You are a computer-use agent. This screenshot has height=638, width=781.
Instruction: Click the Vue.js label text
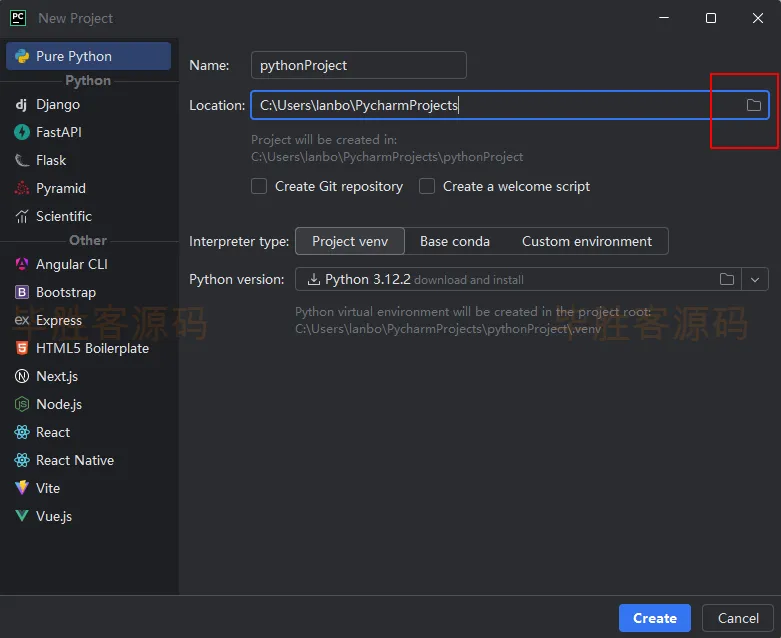[54, 516]
